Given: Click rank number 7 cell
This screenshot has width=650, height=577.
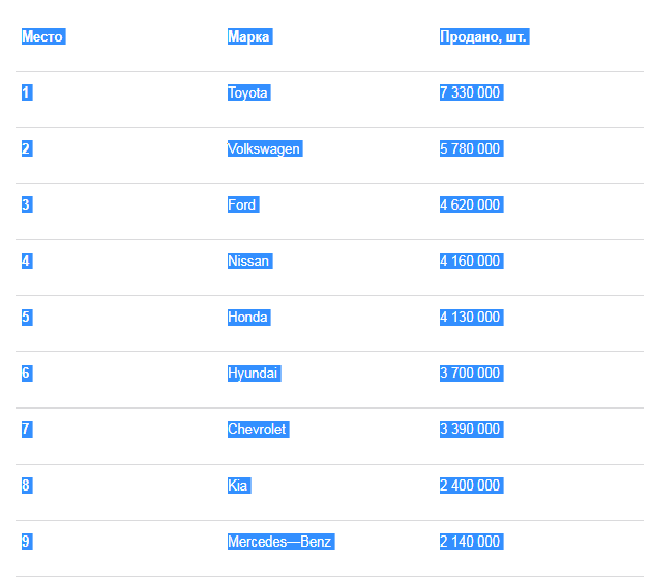Looking at the screenshot, I should (26, 429).
